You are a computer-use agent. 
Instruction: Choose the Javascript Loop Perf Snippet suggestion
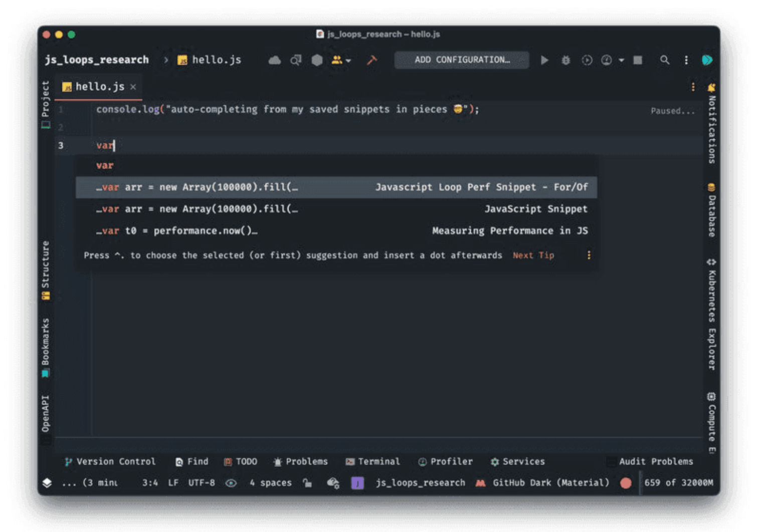(x=336, y=187)
